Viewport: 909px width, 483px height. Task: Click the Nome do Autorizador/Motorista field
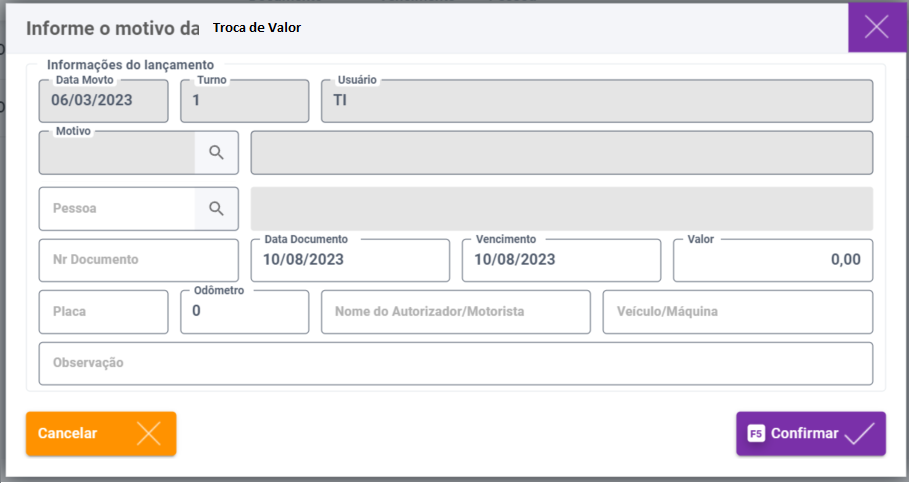point(455,311)
